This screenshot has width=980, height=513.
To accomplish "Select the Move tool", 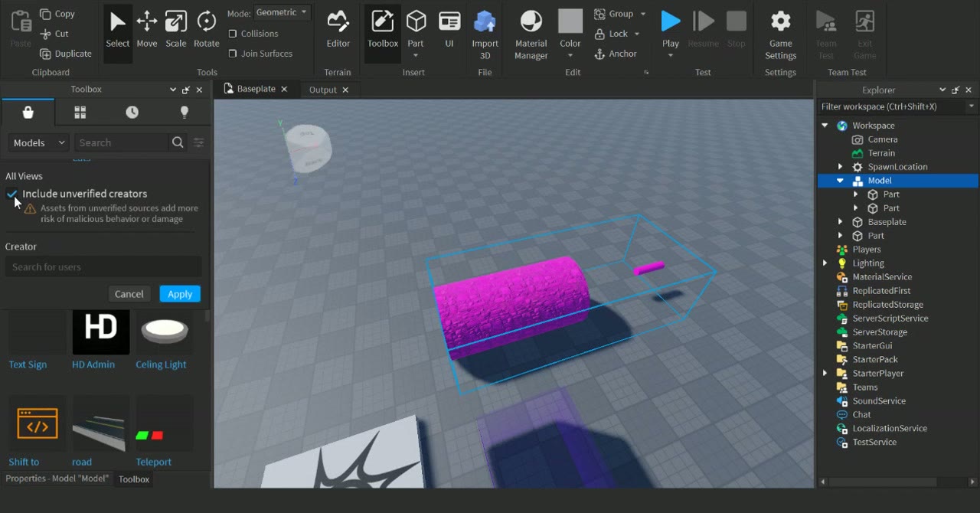I will [x=146, y=29].
